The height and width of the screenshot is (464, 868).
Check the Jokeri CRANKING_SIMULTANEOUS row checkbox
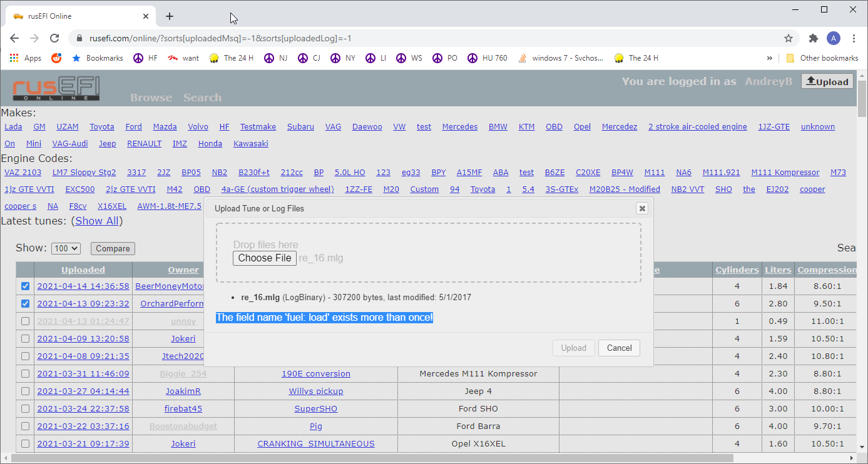(x=25, y=443)
